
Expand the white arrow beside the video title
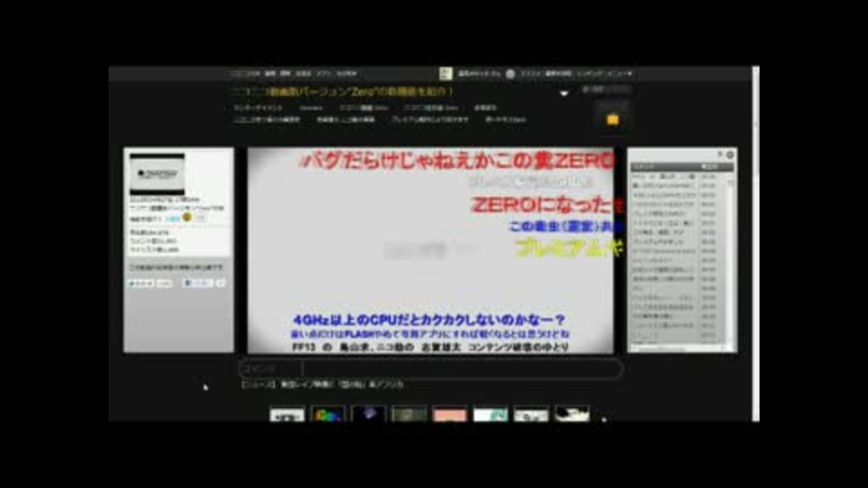tap(563, 93)
